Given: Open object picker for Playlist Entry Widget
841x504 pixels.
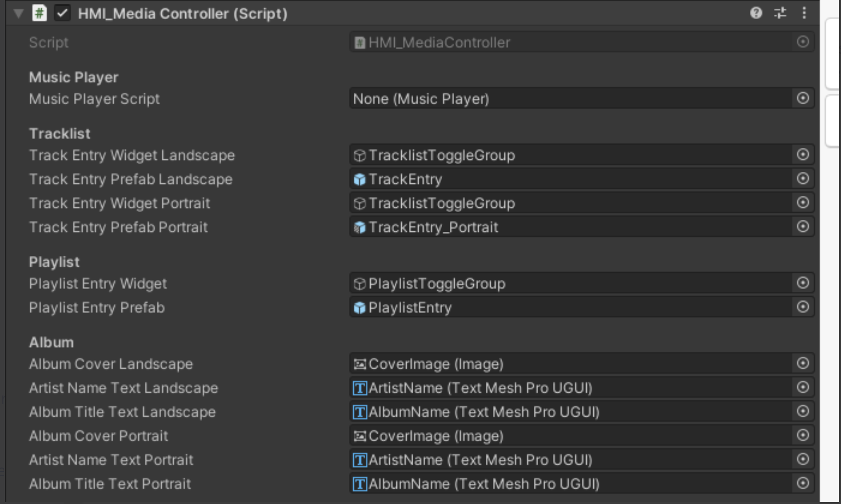Looking at the screenshot, I should (803, 283).
